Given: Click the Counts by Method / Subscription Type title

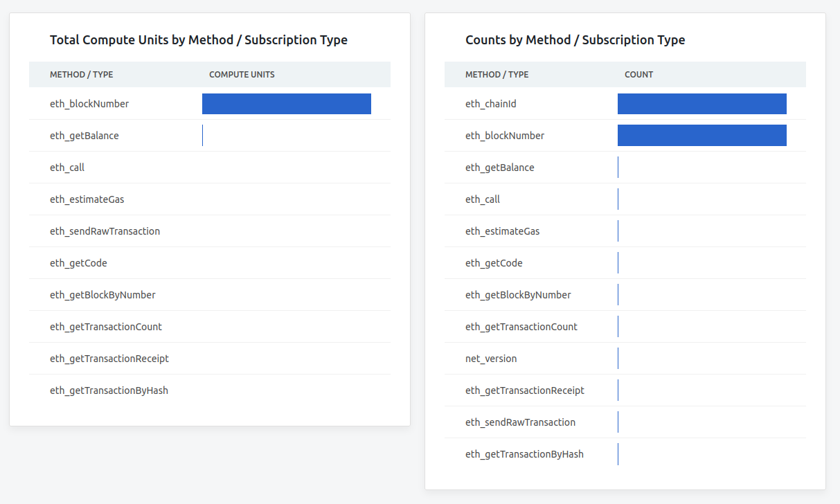Looking at the screenshot, I should point(575,39).
